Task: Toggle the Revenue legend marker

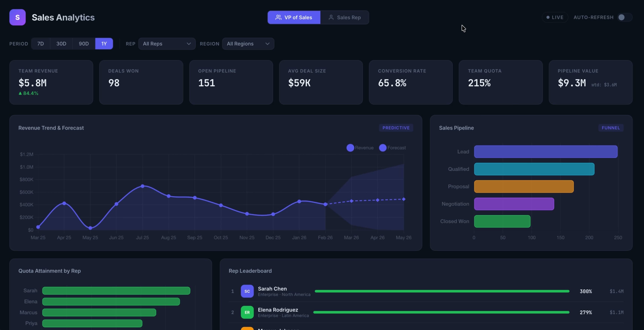Action: (x=350, y=148)
